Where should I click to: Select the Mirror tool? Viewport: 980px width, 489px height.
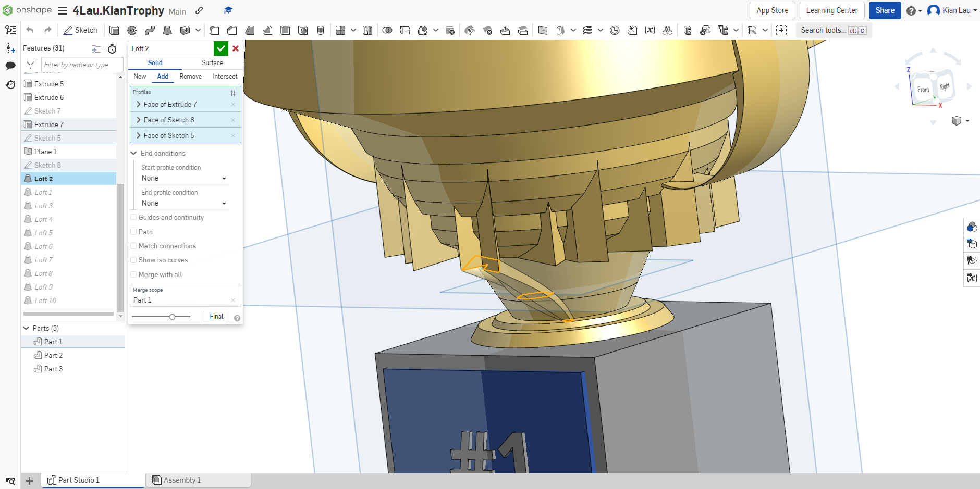coord(367,30)
